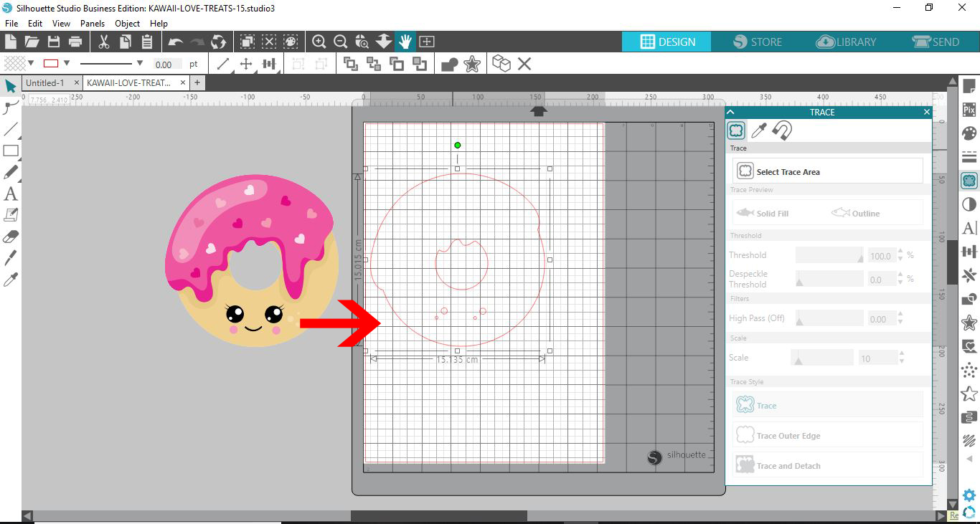Viewport: 980px width, 524px height.
Task: Click the Group objects icon
Action: tap(299, 64)
